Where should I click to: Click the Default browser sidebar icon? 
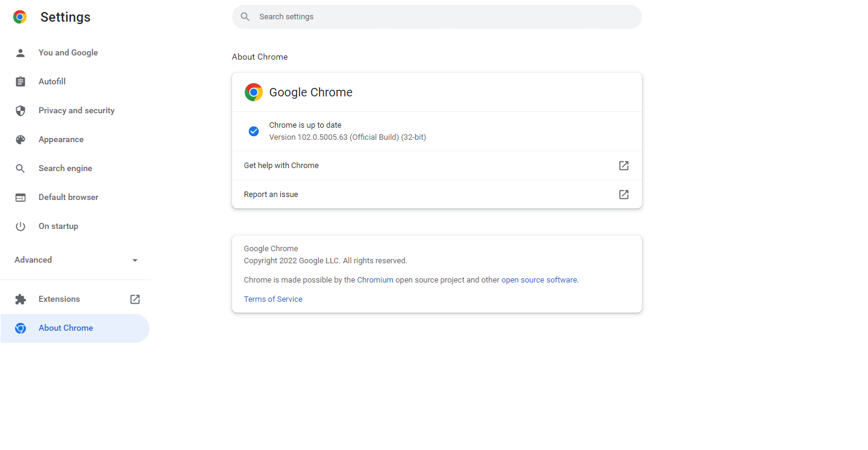[20, 197]
